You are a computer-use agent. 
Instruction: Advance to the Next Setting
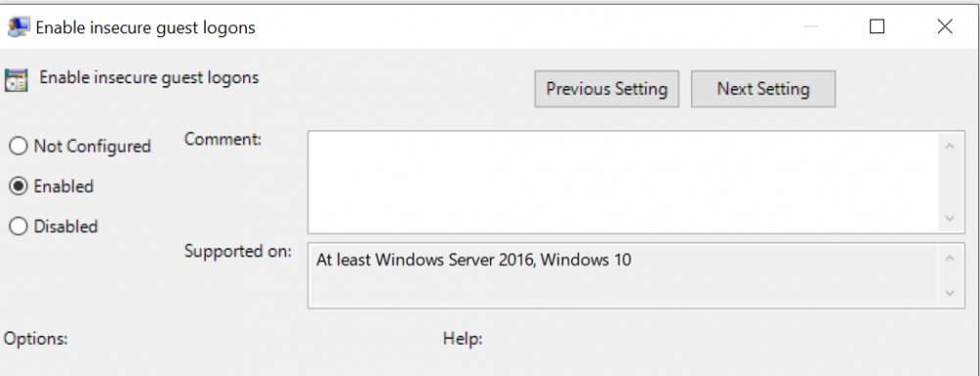(x=763, y=89)
